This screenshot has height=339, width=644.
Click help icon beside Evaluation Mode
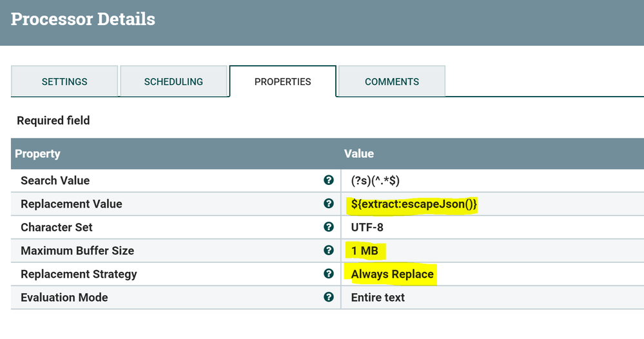329,297
